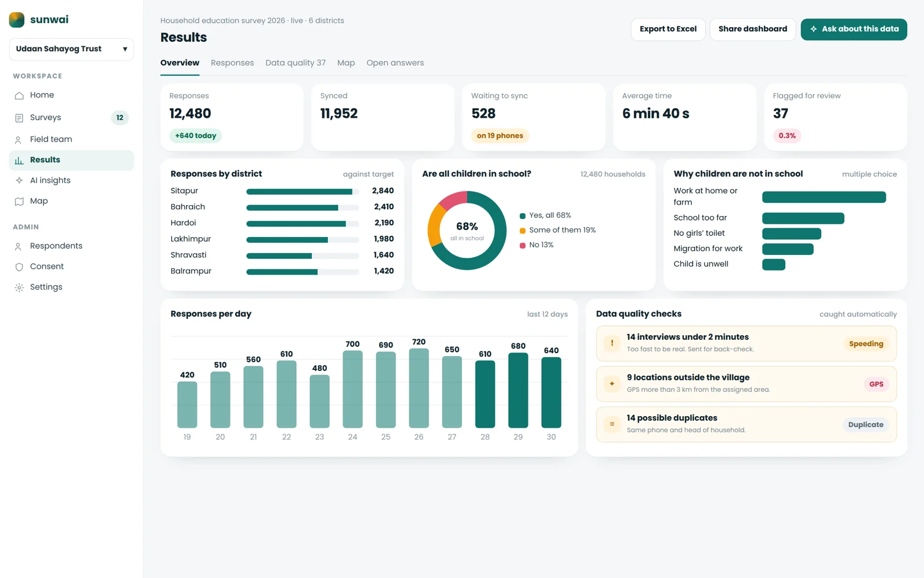Click the sparkle icon in Ask about this data
Image resolution: width=924 pixels, height=578 pixels.
click(813, 29)
